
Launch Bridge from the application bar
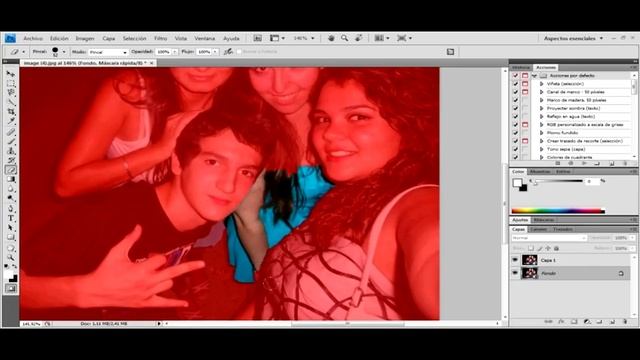coord(258,38)
